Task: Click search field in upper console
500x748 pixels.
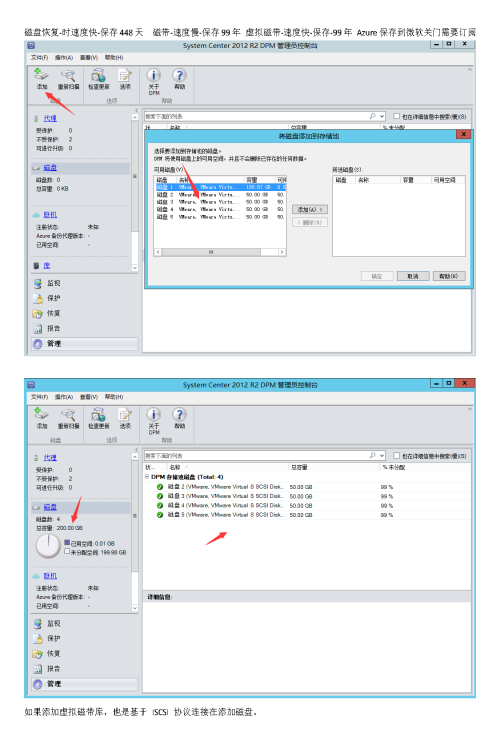Action: (257, 116)
